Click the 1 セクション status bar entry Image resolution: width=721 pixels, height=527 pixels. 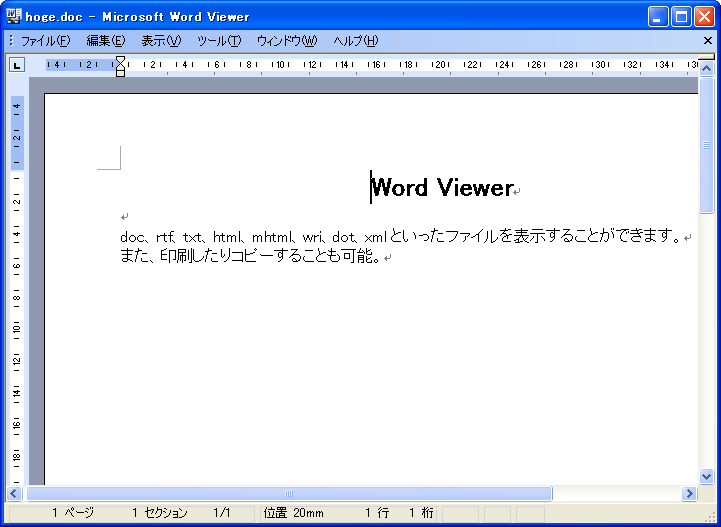click(x=160, y=513)
